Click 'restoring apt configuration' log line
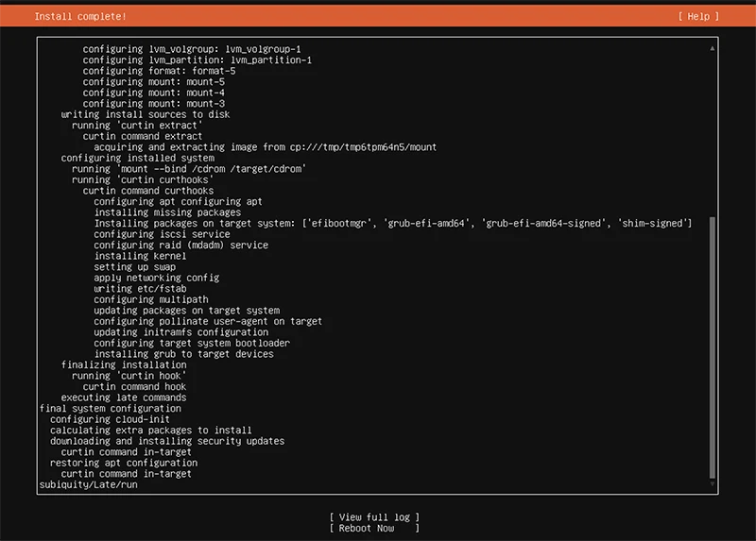This screenshot has height=541, width=756. click(x=124, y=463)
